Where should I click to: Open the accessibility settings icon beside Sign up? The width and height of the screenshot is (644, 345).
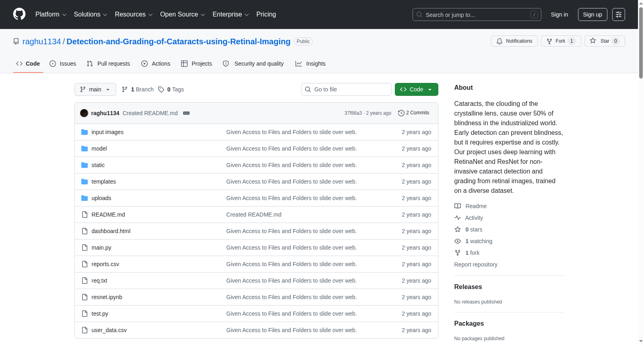point(619,14)
